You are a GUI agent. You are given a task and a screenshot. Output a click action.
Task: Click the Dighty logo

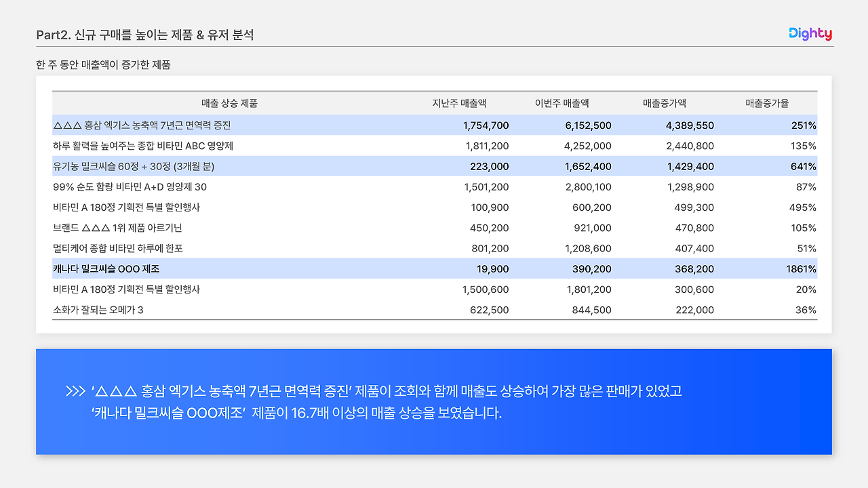tap(810, 34)
